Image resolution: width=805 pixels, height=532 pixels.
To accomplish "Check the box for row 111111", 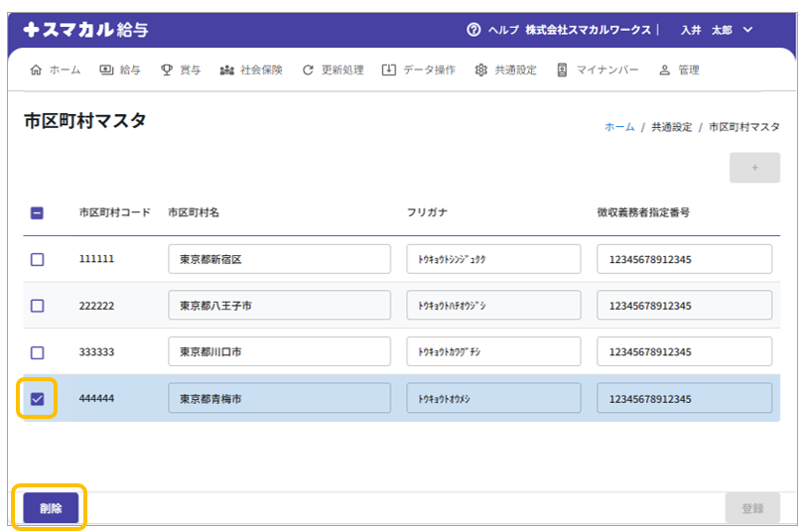I will (x=37, y=259).
